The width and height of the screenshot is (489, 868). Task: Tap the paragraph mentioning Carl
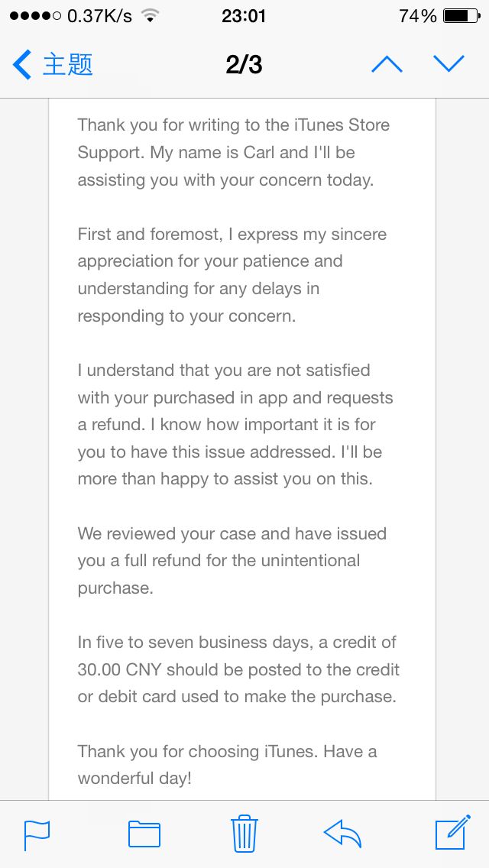click(x=234, y=153)
